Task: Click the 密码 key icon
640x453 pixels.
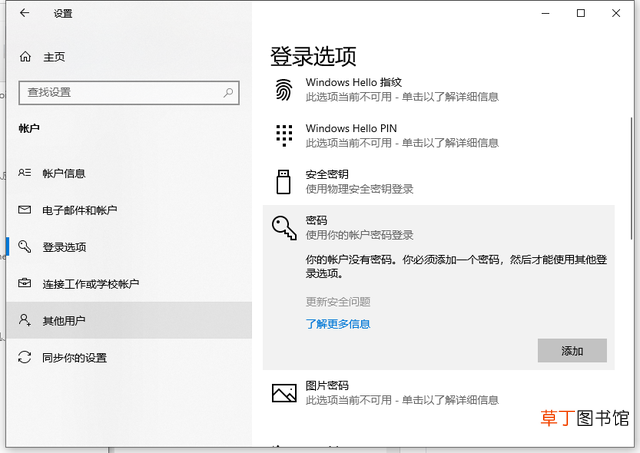Action: [284, 228]
